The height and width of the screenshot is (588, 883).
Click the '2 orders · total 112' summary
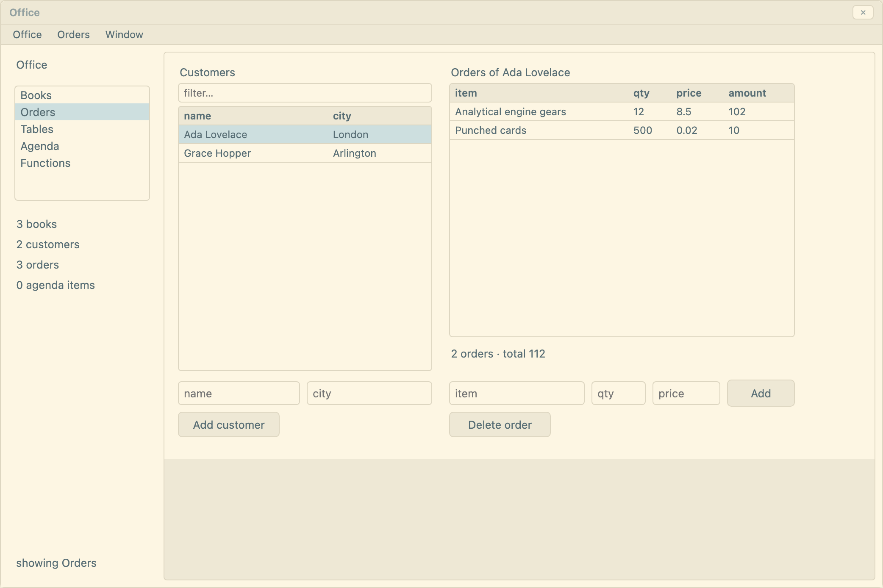(x=498, y=354)
